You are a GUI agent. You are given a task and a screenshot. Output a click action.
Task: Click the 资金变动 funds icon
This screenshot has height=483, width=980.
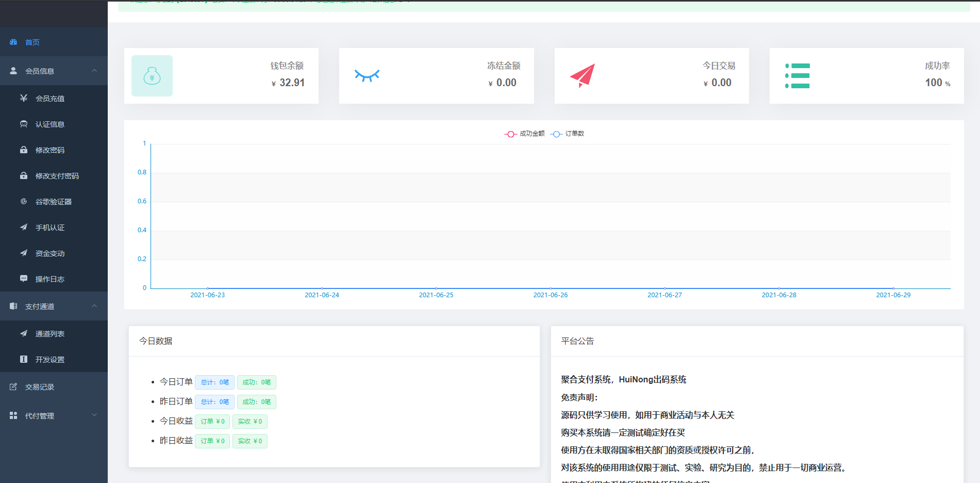(24, 253)
